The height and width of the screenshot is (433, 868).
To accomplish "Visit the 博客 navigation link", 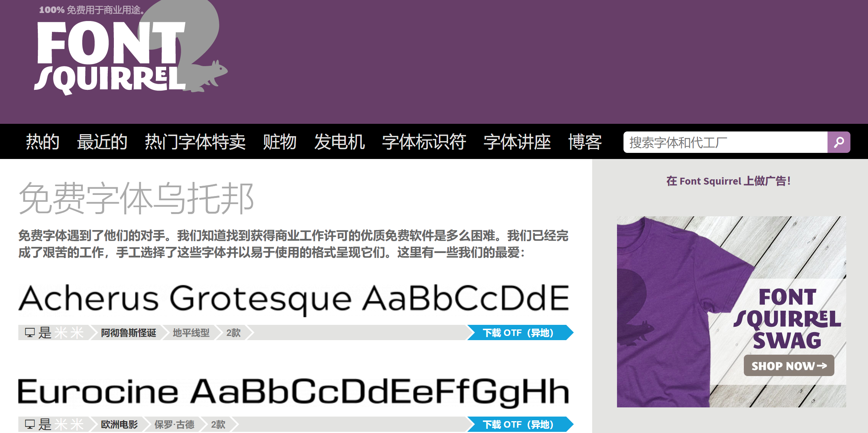I will tap(585, 142).
